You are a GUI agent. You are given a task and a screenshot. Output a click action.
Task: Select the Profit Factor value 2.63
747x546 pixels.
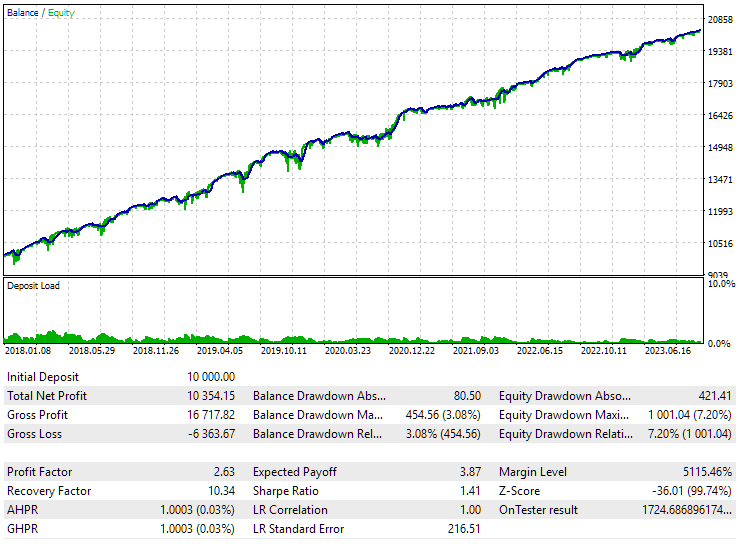[224, 472]
